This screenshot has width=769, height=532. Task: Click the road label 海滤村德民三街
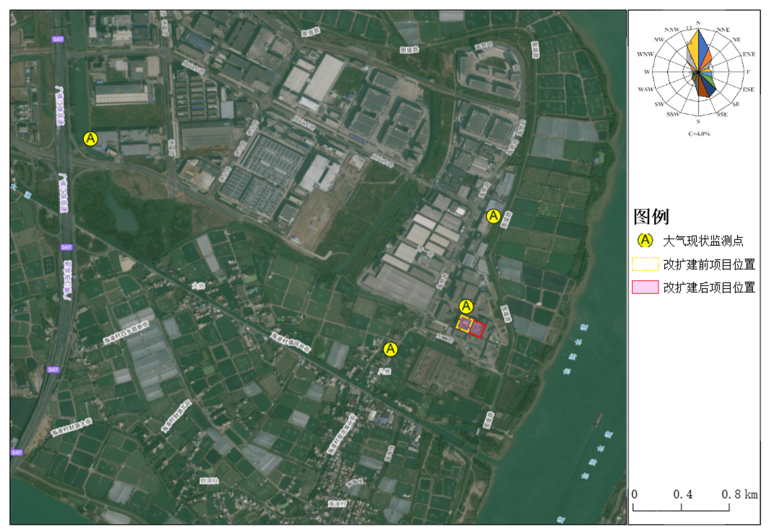click(291, 342)
